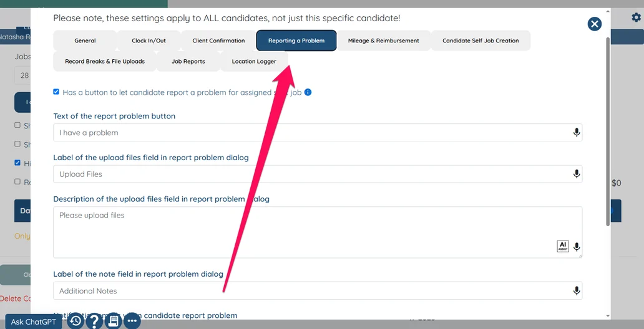Click the Ask ChatGPT button
The height and width of the screenshot is (329, 644).
[34, 322]
